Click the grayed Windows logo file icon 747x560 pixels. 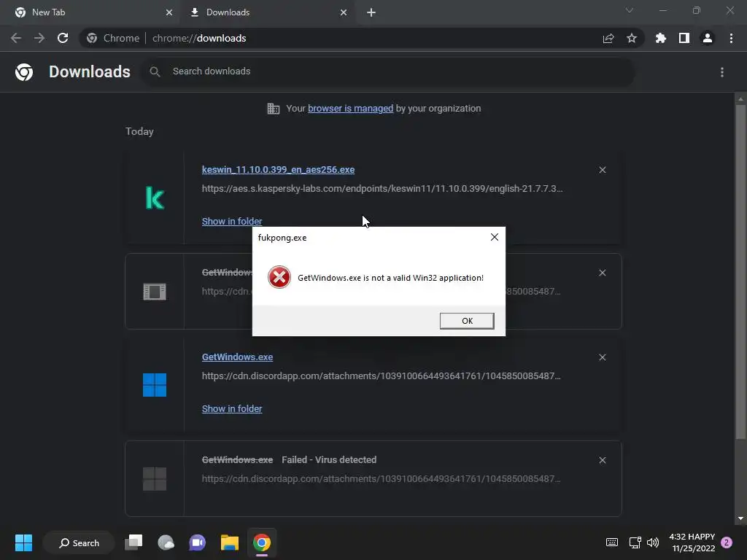(x=155, y=478)
